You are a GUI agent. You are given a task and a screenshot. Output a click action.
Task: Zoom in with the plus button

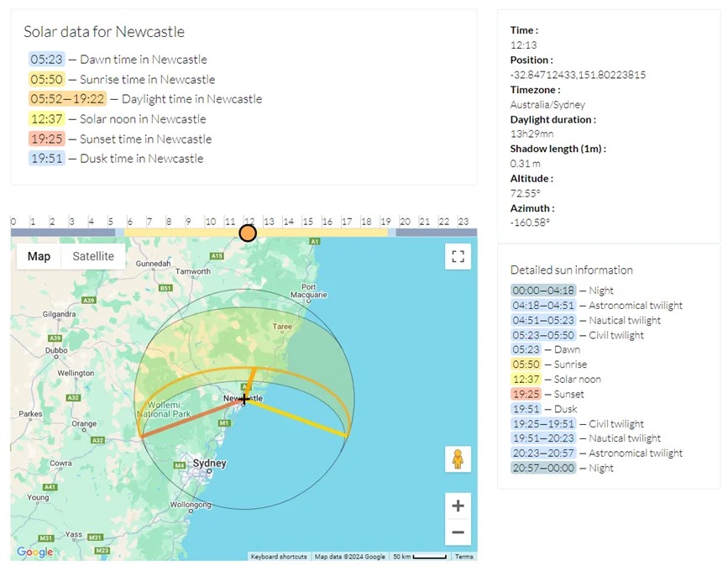(x=458, y=506)
